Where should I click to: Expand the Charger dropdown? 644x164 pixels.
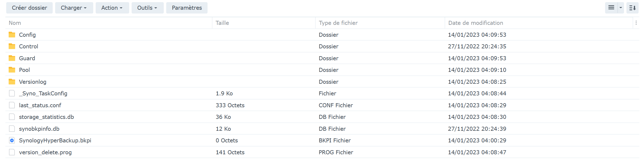(74, 8)
